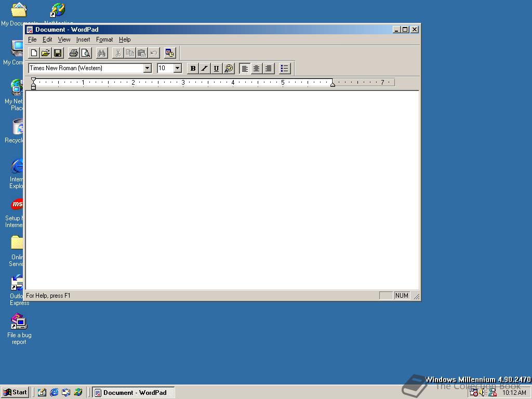Click the Copy toolbar icon
Screen dimensions: 532x399
coord(129,53)
